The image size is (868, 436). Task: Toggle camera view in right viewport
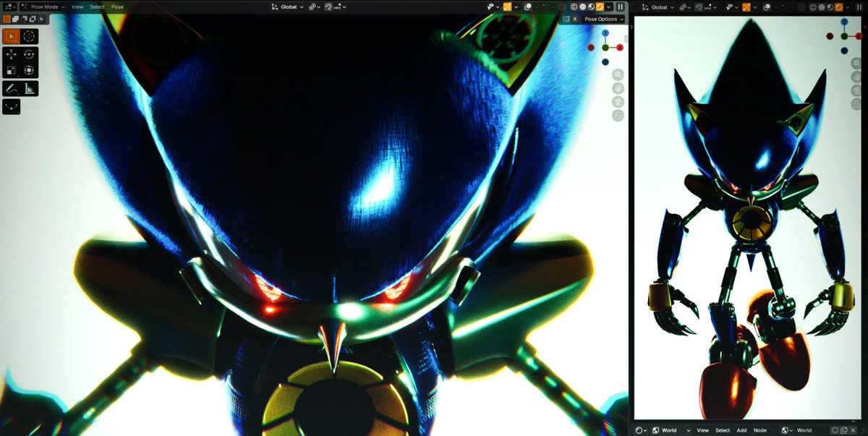point(856,91)
